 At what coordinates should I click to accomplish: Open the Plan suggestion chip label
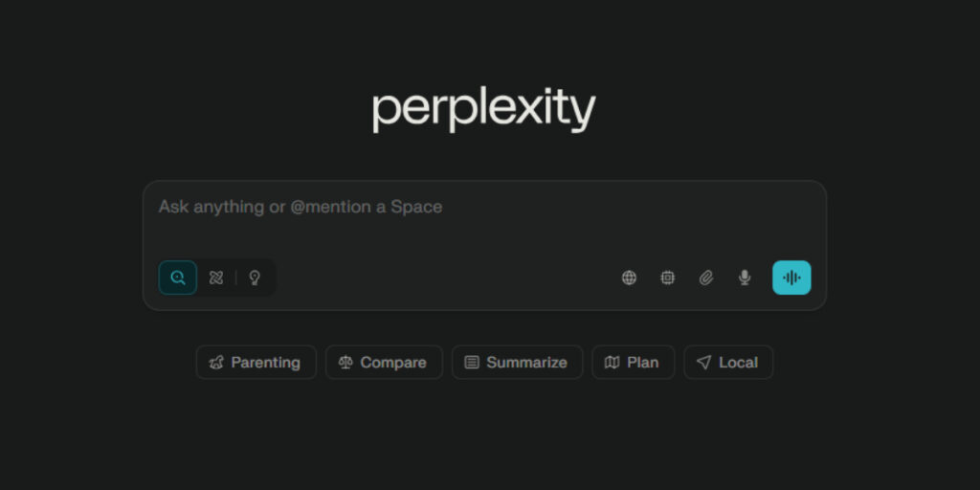click(x=642, y=363)
